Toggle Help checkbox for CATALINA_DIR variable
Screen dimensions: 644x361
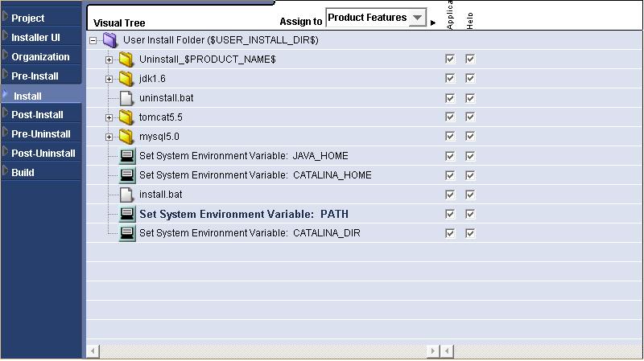tap(470, 233)
